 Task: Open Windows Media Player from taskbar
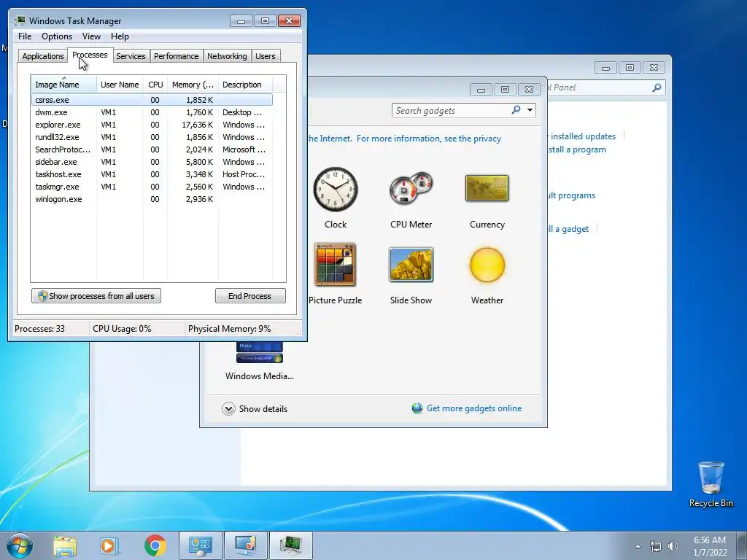click(109, 546)
